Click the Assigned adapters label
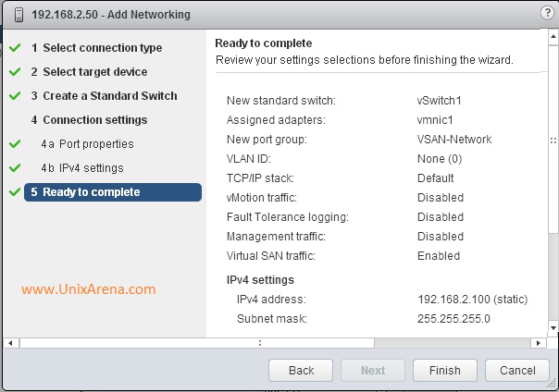Viewport: 559px width, 392px height. pos(276,120)
